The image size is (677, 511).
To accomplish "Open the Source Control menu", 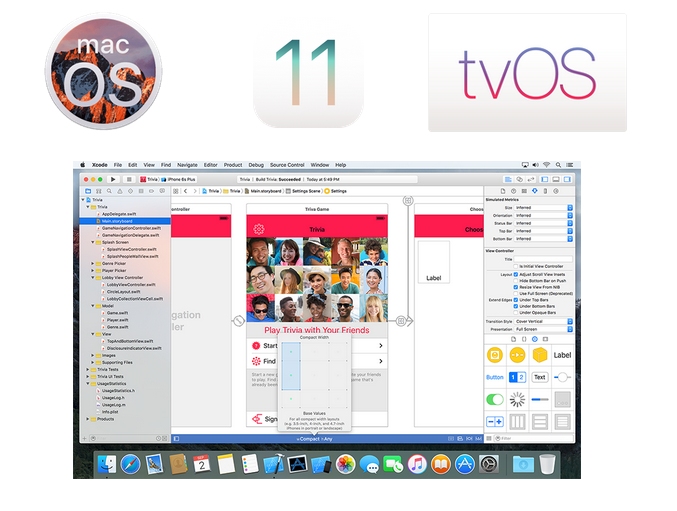I will tap(287, 165).
